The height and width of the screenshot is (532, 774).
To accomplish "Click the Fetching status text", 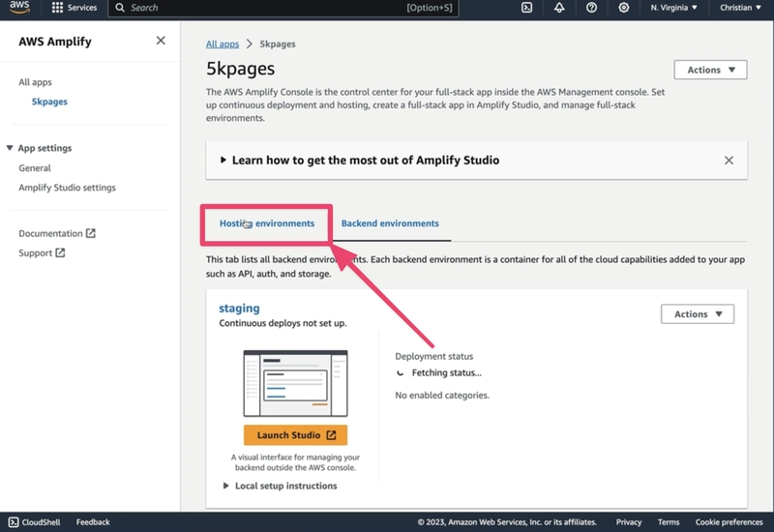I will click(446, 372).
